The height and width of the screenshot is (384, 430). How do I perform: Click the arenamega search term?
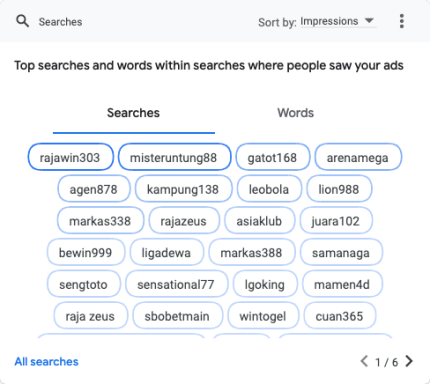[358, 157]
